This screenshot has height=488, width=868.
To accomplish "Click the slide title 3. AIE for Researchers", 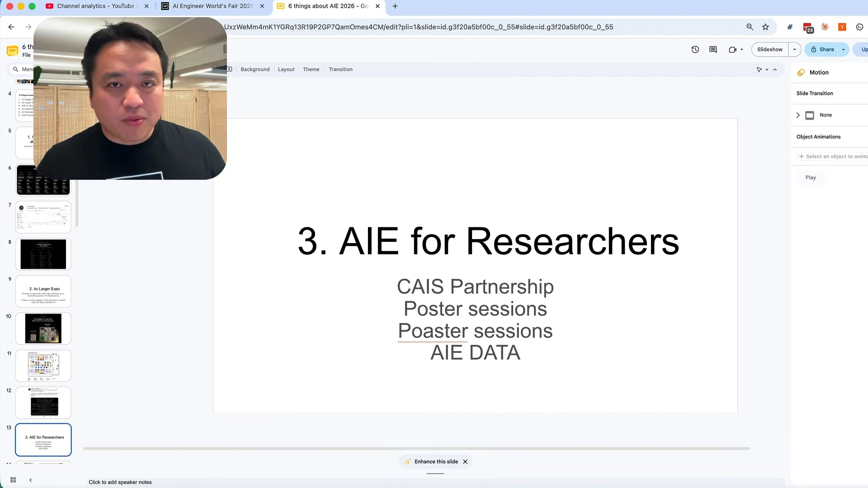I will (488, 241).
